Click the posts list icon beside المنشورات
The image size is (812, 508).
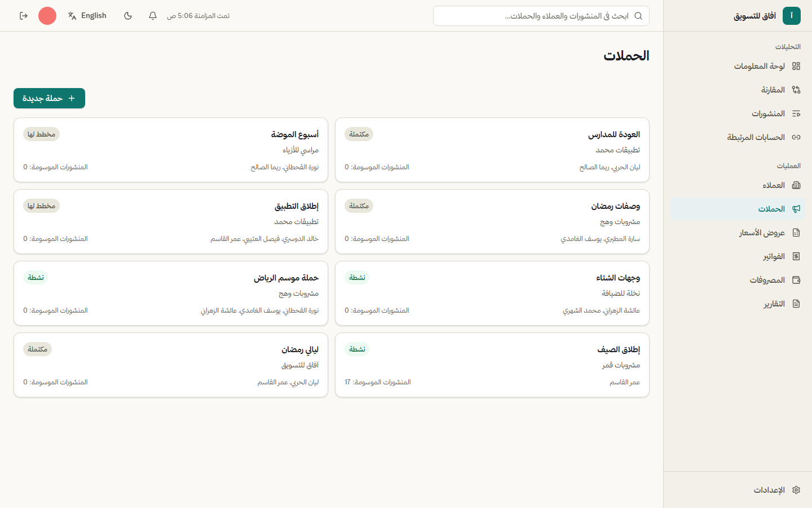tap(796, 113)
